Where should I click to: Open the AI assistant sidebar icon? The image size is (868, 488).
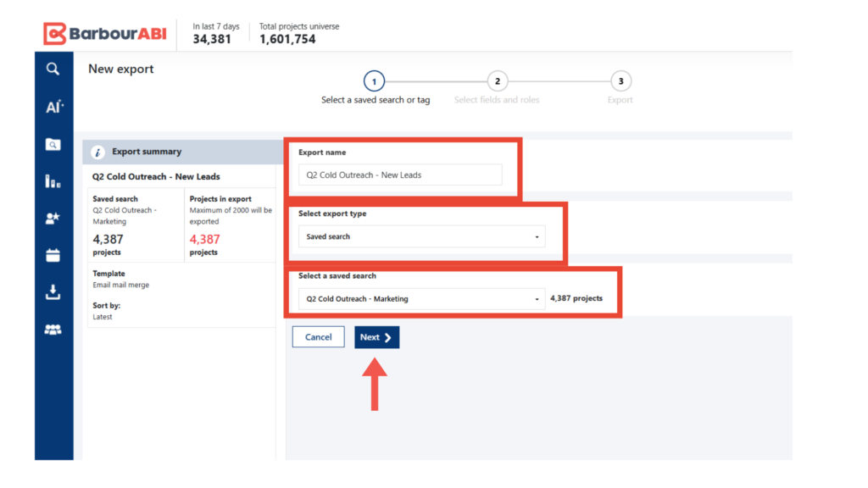pos(53,107)
